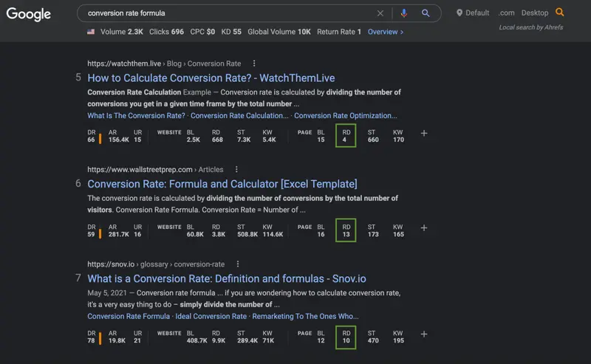Click the page KW 195 value

[x=398, y=340]
